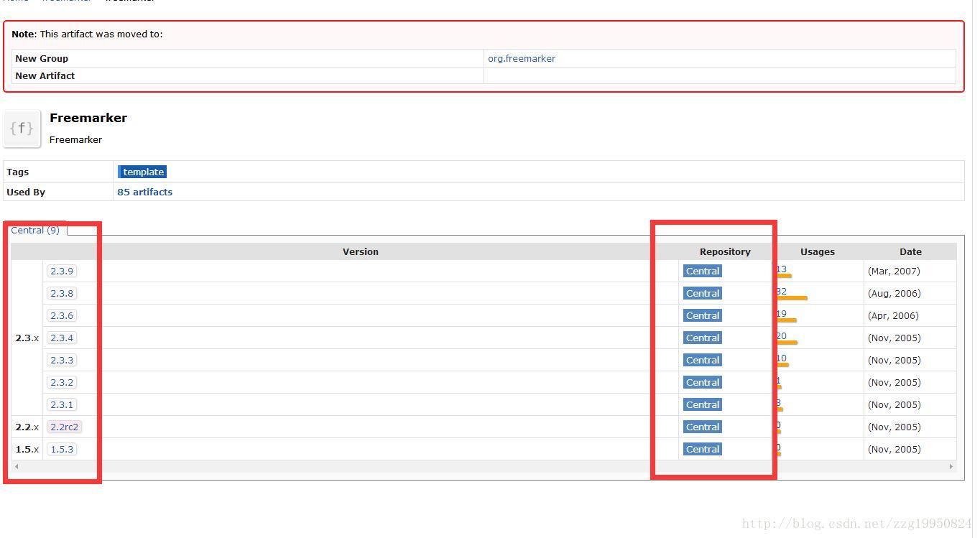Viewport: 980px width, 538px height.
Task: Click Central badge in the 2.3.1 row
Action: point(703,404)
